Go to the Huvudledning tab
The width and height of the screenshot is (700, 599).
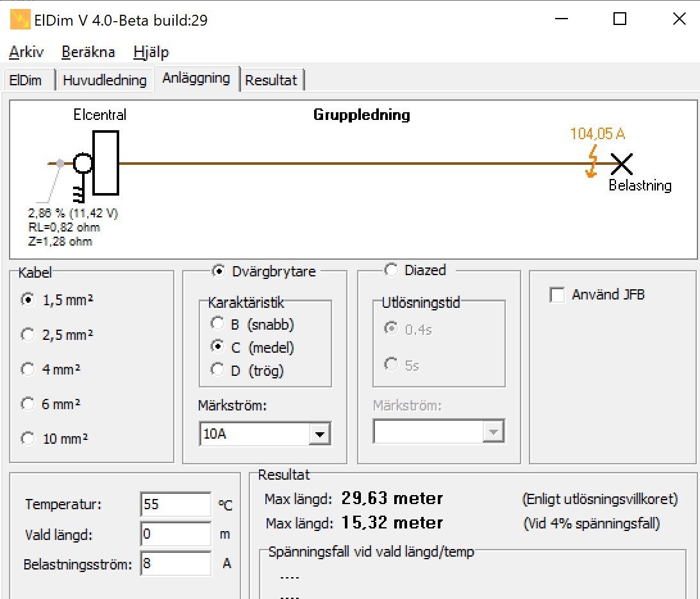click(x=104, y=80)
